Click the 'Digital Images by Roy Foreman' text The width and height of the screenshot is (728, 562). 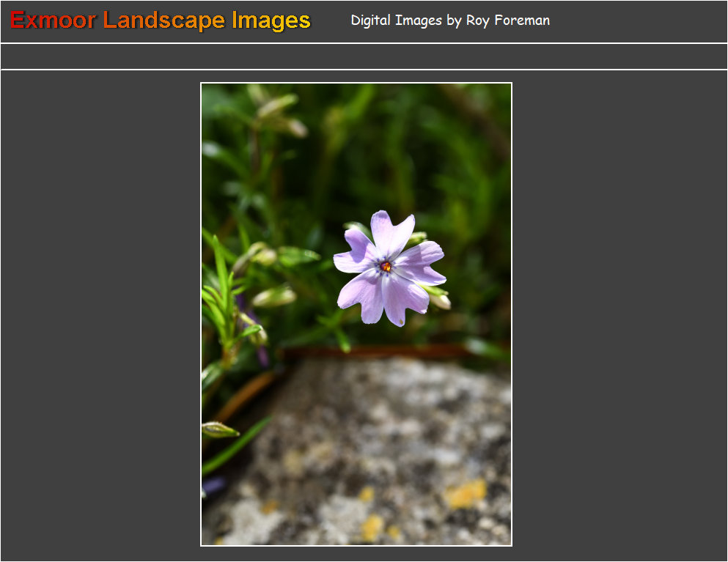click(x=449, y=21)
